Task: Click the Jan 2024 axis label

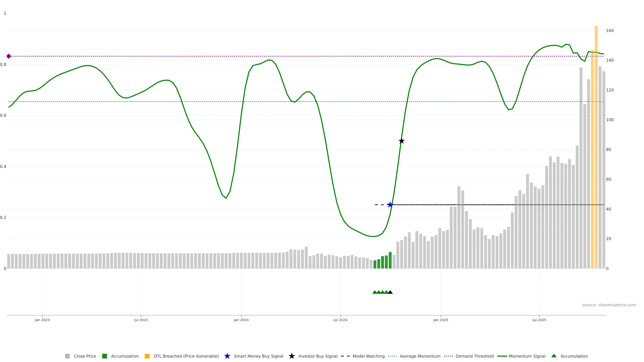Action: 241,320
